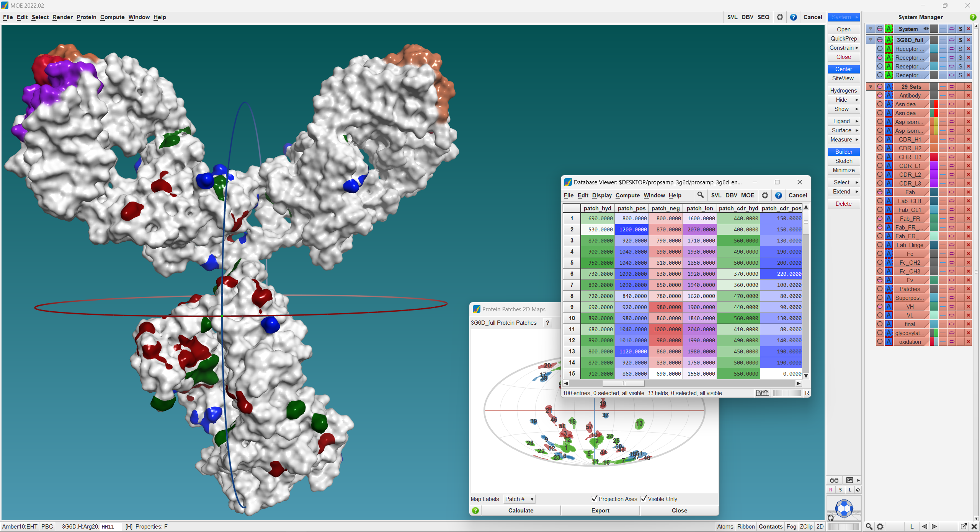Screen dimensions: 980x532
Task: Click the pop-out icon in System Manager
Action: point(964,527)
